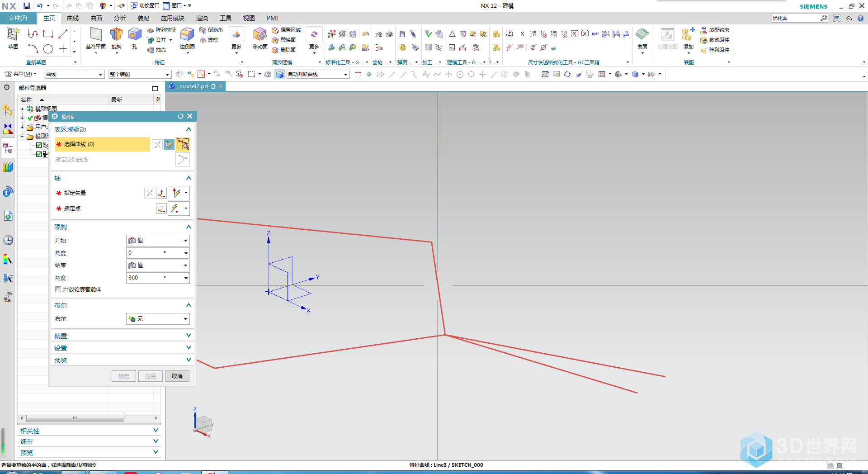Toggle second checked item under 模型 folder
Viewport: 868px width, 474px height.
[x=39, y=154]
